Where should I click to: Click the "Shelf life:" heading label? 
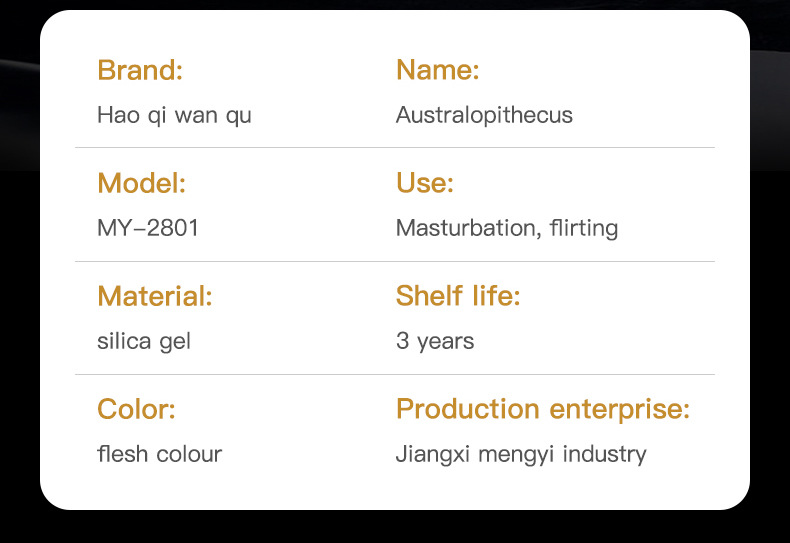[x=458, y=296]
